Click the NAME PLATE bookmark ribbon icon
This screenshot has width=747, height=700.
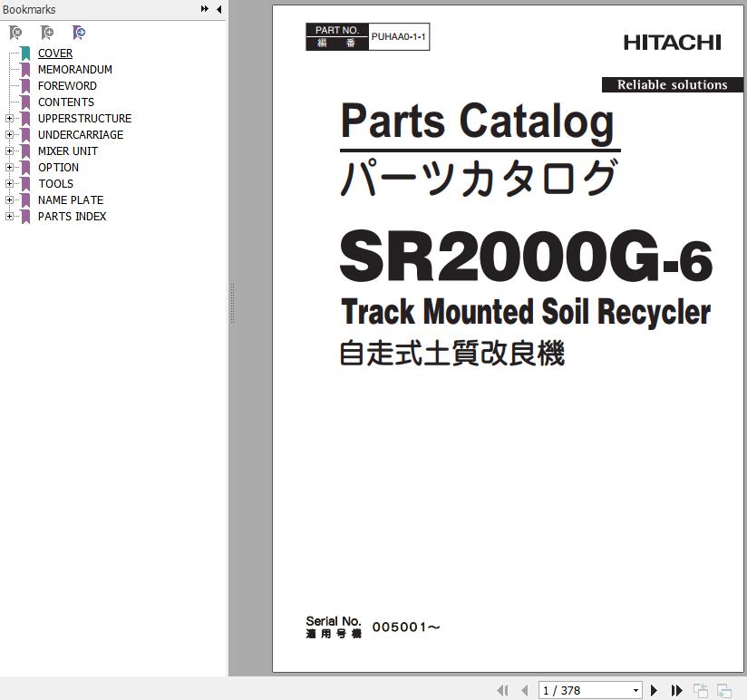coord(25,200)
